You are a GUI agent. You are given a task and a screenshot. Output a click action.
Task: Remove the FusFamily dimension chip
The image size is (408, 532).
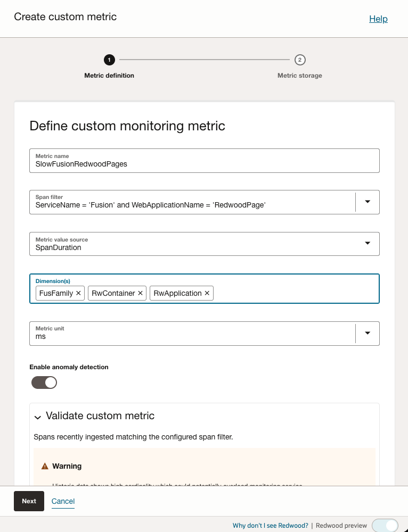[78, 293]
